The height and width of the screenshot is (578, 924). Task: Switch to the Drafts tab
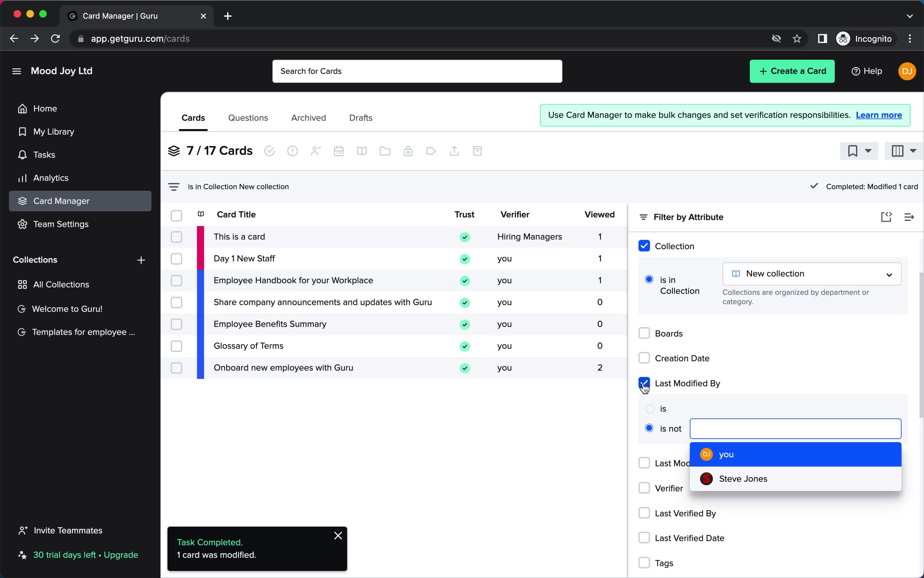point(361,118)
